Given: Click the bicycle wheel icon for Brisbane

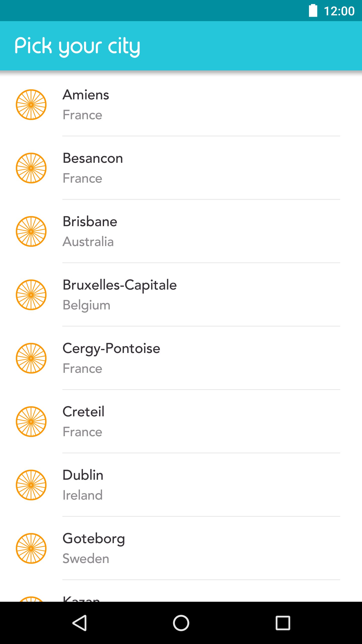Looking at the screenshot, I should pos(31,231).
